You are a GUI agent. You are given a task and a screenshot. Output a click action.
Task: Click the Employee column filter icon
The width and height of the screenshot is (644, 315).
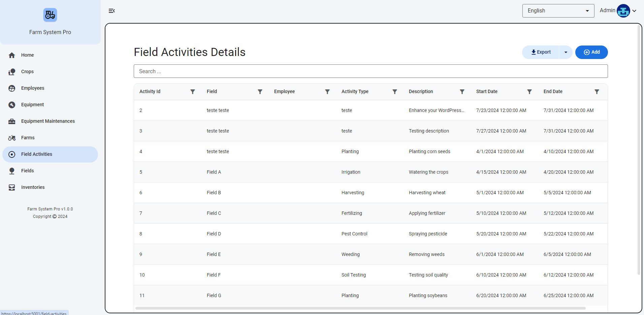coord(327,92)
